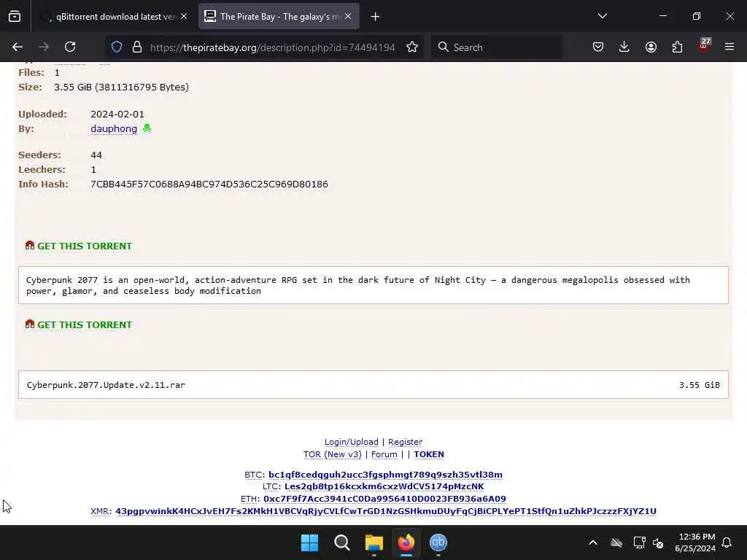The image size is (747, 560).
Task: Open the Login/Upload link
Action: [x=351, y=442]
